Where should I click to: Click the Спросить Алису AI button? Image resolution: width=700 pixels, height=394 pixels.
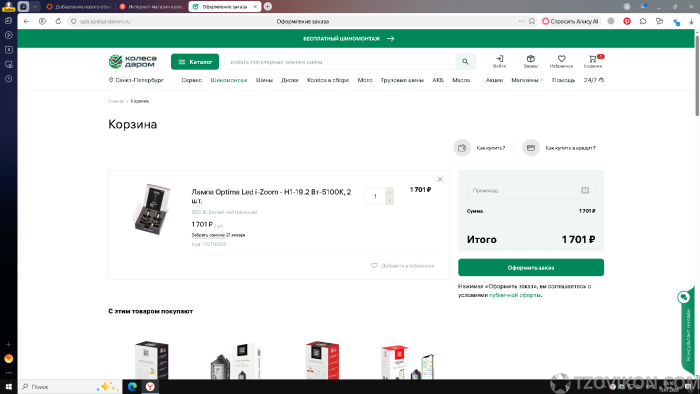(571, 21)
